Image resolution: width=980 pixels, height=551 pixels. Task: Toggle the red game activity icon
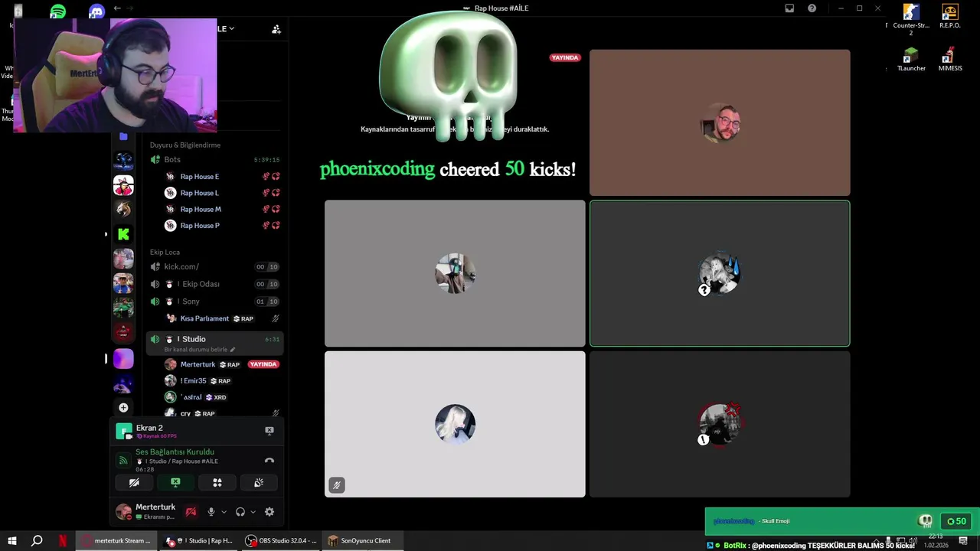191,512
